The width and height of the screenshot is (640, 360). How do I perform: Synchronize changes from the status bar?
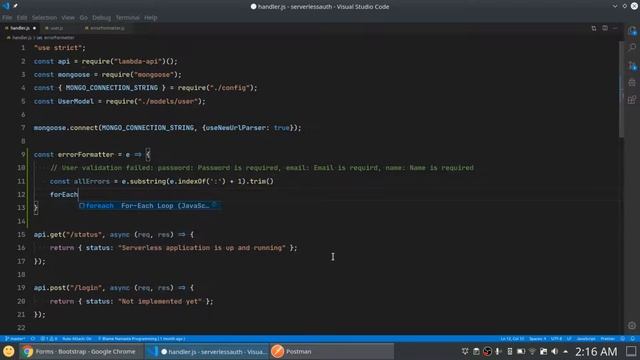coord(33,339)
